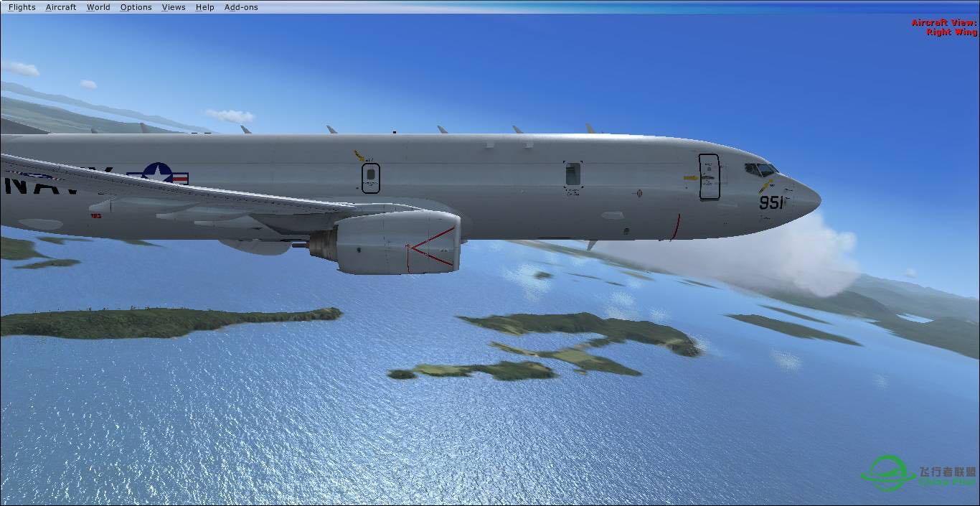This screenshot has width=980, height=506.
Task: Click the red Aircraft View: Right Wing label
Action: 944,27
